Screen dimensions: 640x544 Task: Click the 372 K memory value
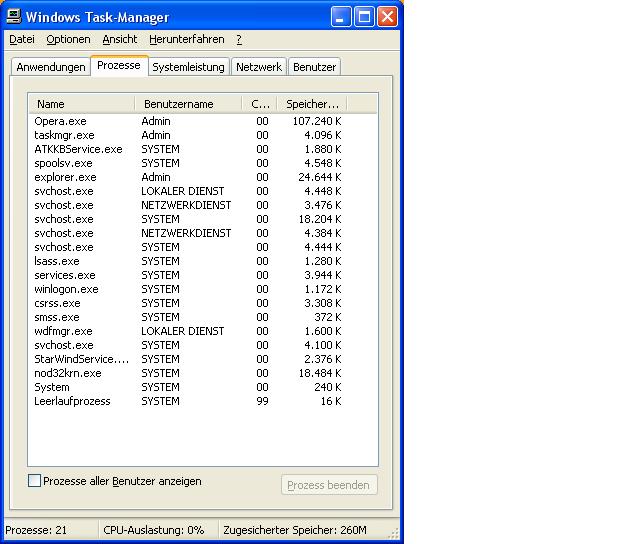[x=328, y=317]
